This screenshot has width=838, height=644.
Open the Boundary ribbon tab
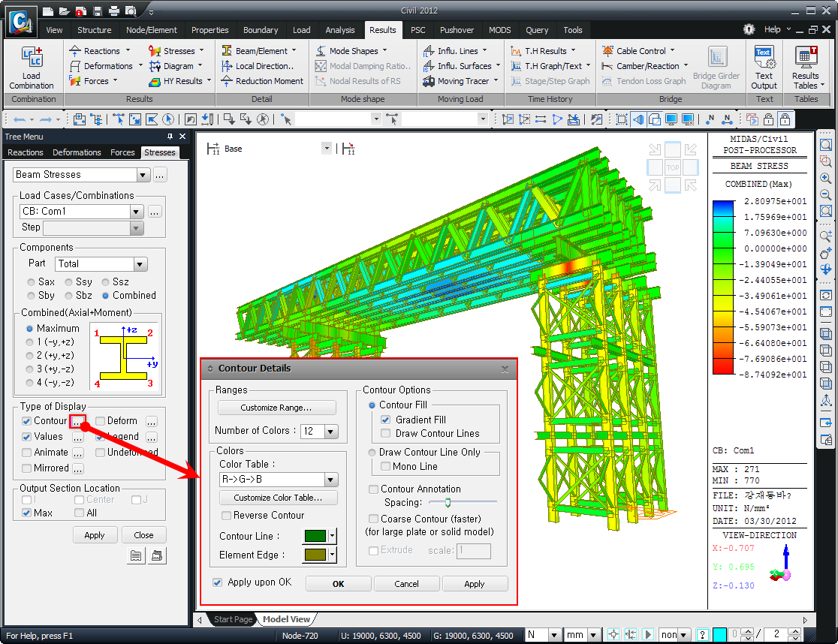261,30
